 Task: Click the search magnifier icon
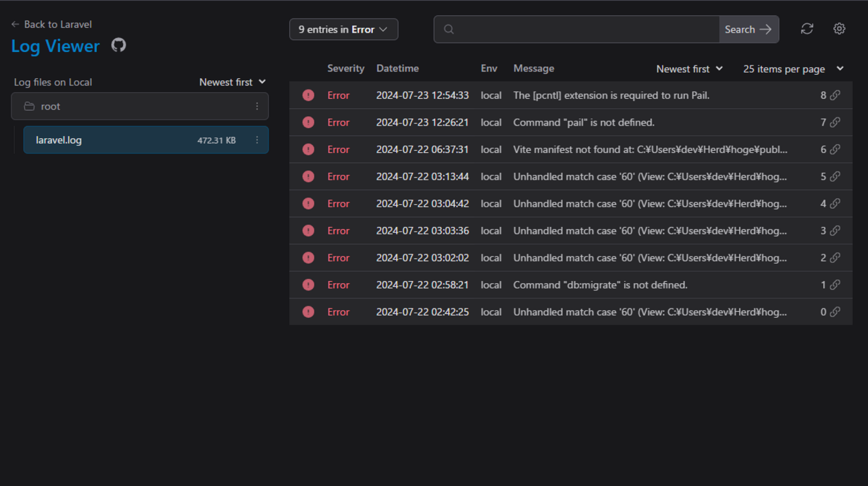pyautogui.click(x=449, y=29)
